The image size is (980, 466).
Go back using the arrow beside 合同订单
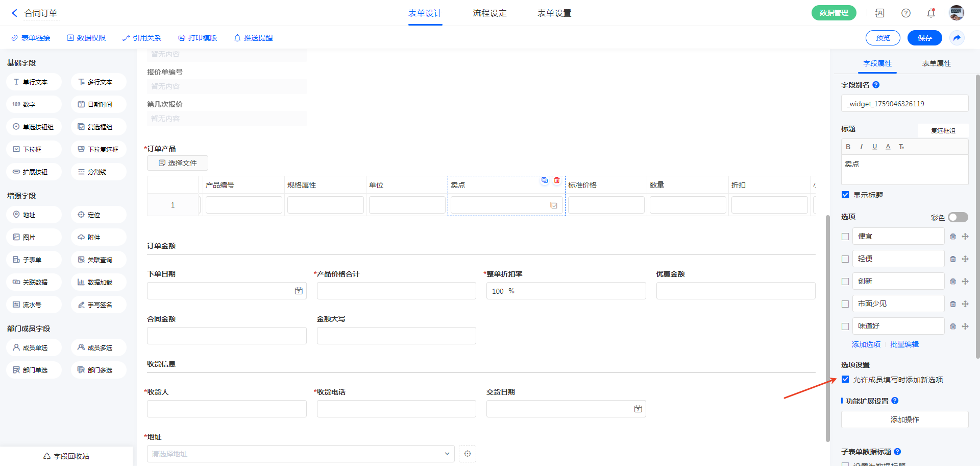14,13
